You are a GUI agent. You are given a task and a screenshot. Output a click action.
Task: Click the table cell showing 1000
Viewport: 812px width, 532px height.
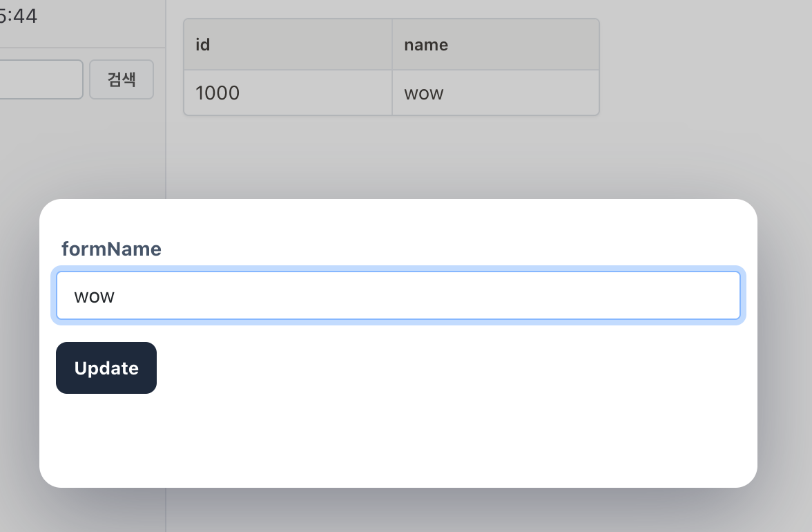(287, 93)
